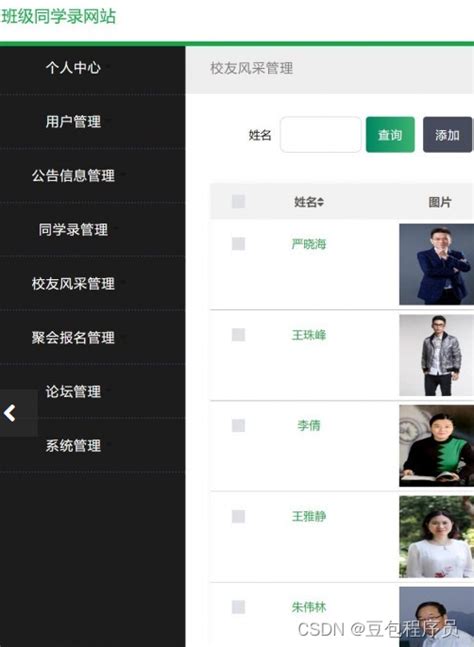Tick the select-all checkbox in table header
Viewport: 474px width, 647px height.
(x=238, y=201)
